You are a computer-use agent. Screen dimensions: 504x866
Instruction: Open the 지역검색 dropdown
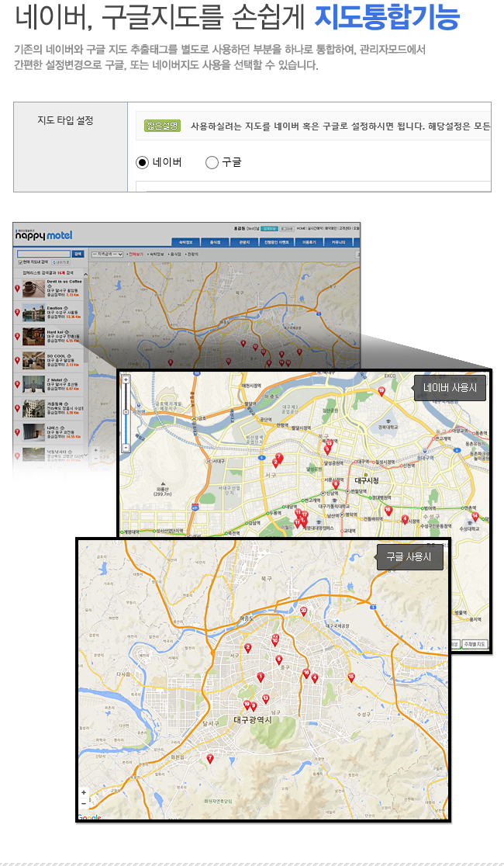pos(107,254)
